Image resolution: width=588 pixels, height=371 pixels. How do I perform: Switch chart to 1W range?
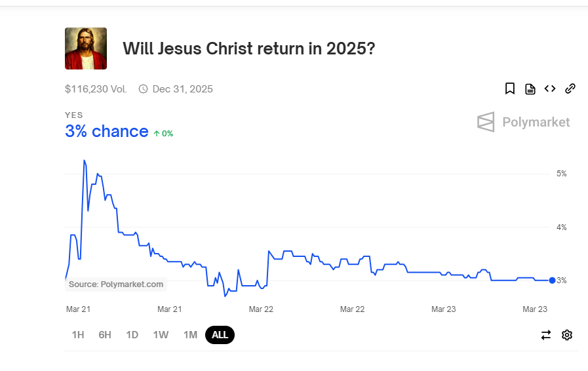(161, 334)
